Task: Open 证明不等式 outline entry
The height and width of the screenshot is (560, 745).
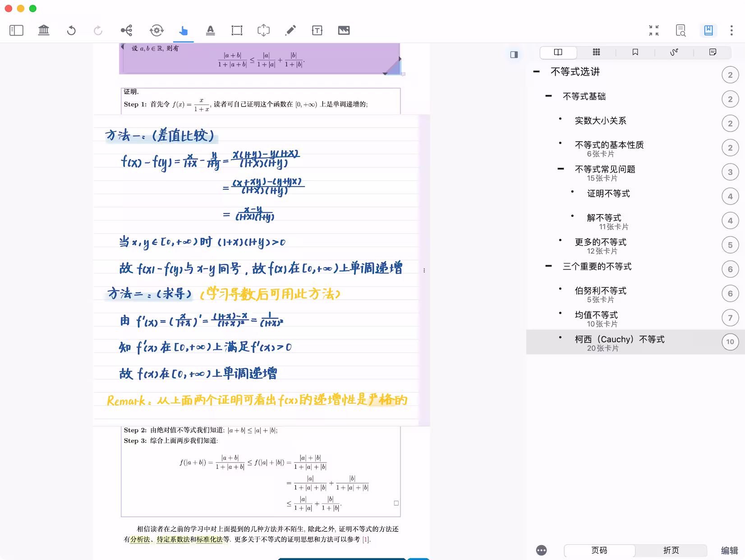Action: point(608,193)
